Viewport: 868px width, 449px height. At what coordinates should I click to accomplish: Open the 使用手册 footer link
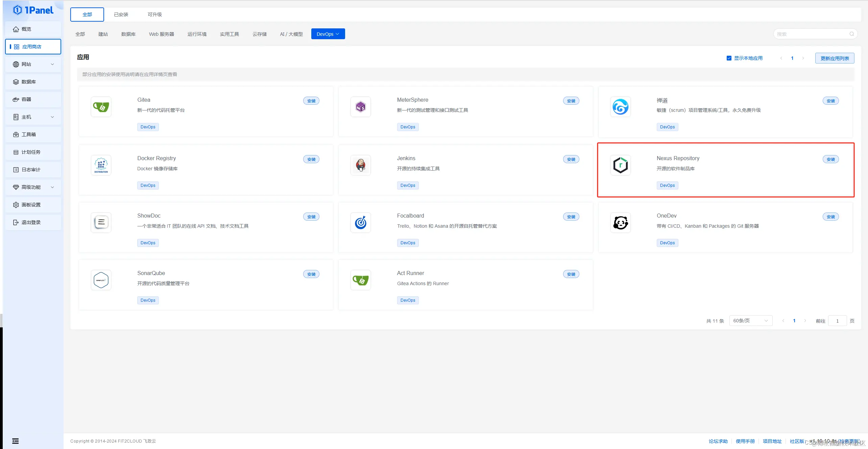click(x=745, y=441)
